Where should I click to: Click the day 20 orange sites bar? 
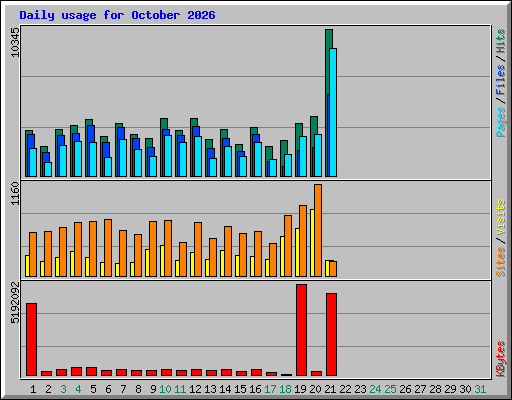pyautogui.click(x=318, y=230)
